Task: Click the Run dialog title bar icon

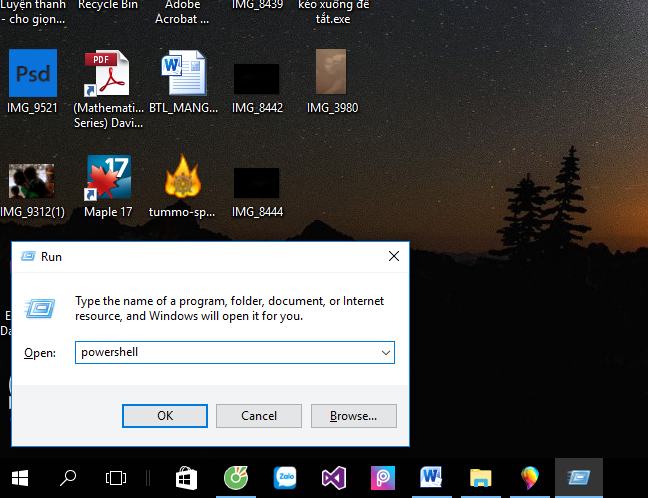Action: 28,256
